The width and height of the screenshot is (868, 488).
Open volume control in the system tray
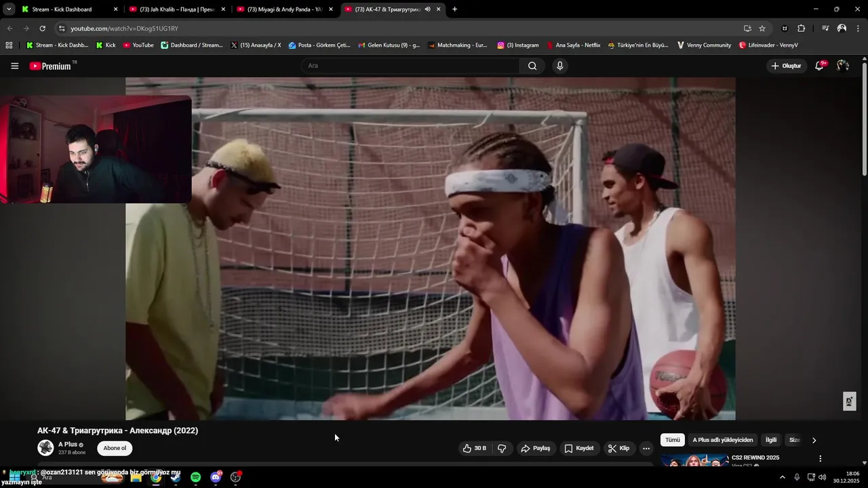823,477
